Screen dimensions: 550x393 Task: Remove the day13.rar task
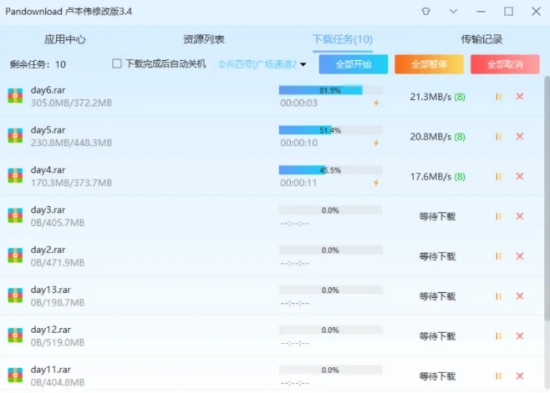pos(520,297)
